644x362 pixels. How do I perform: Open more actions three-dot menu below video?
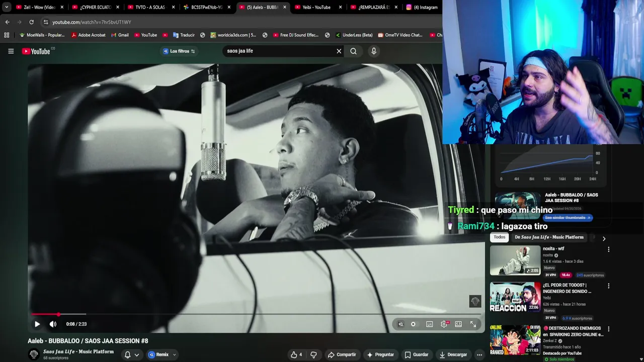coord(479,354)
